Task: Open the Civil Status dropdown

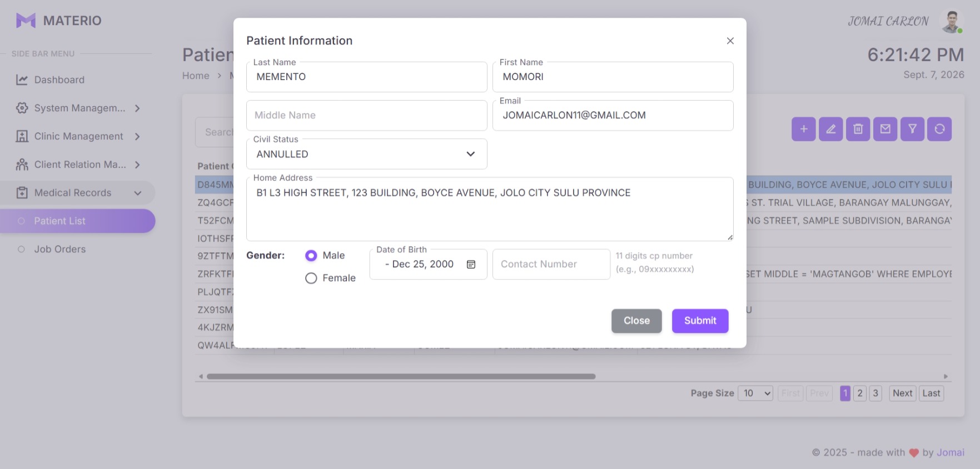Action: tap(367, 154)
